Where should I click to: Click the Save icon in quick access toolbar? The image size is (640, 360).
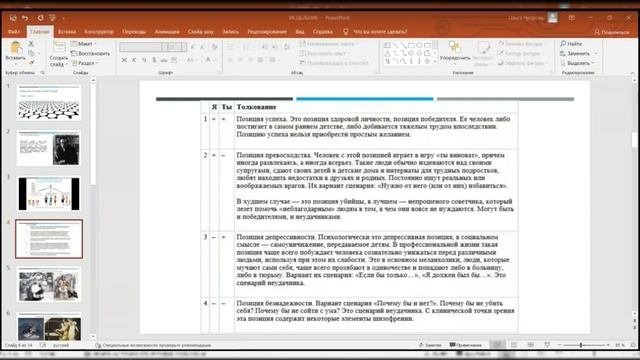[13, 18]
